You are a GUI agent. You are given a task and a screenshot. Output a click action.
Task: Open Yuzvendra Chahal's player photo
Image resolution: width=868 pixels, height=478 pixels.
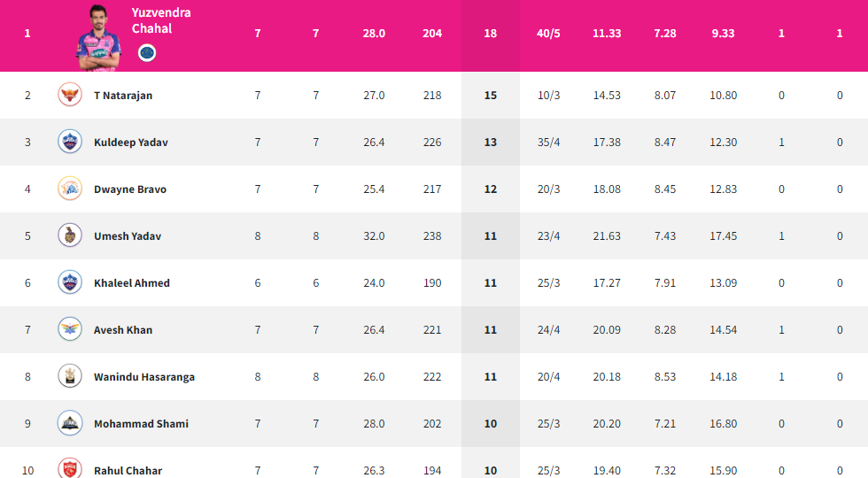pos(98,37)
